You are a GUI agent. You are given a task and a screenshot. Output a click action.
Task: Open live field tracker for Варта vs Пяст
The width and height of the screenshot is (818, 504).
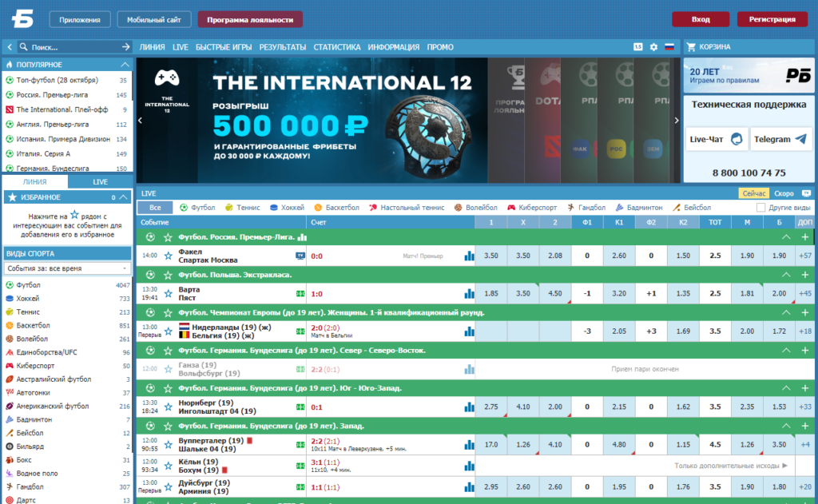300,294
